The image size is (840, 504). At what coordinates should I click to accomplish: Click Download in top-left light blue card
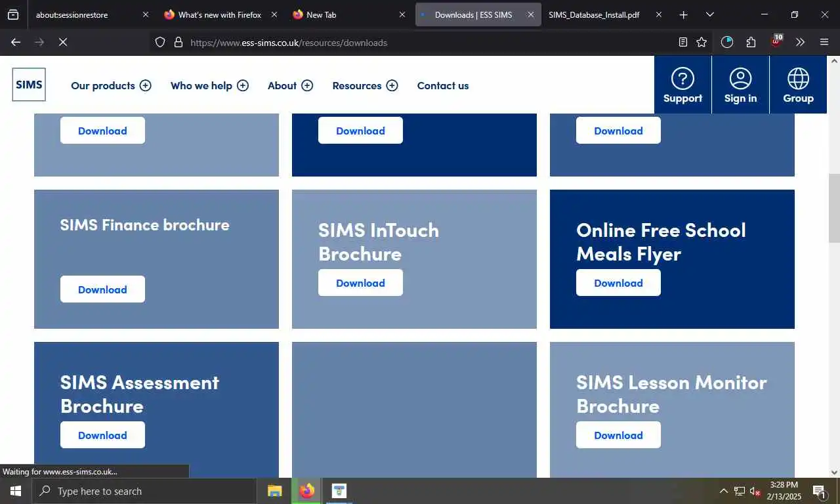pos(102,131)
